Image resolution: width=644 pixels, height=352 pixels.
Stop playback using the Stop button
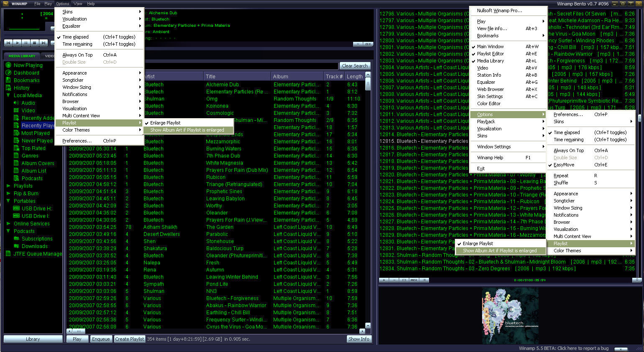pos(35,43)
